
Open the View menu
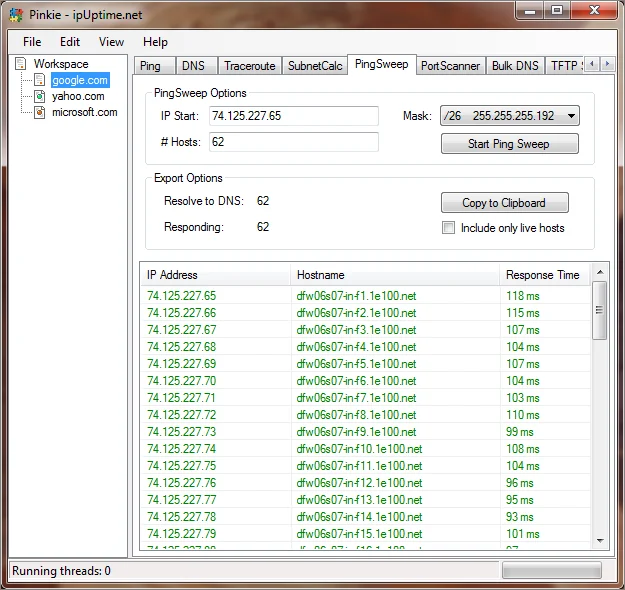(111, 42)
